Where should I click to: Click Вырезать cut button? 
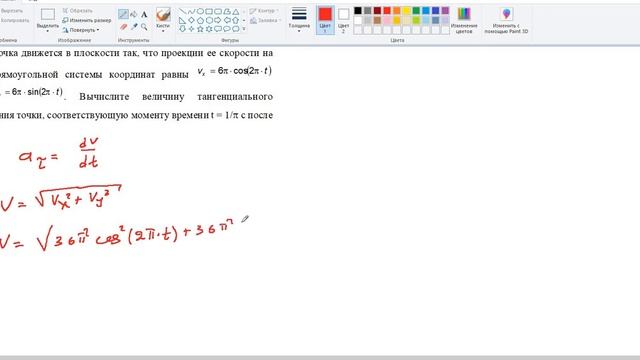[x=12, y=11]
